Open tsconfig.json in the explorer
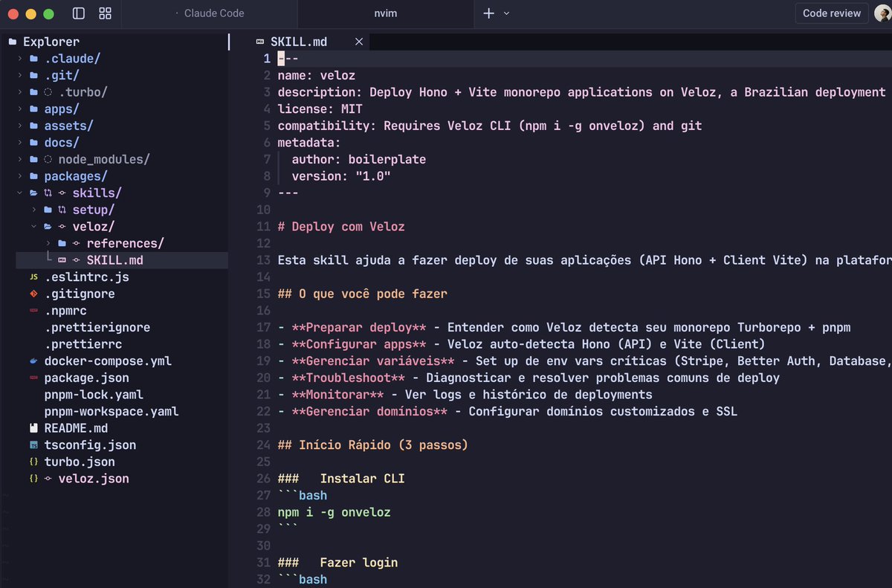 90,445
